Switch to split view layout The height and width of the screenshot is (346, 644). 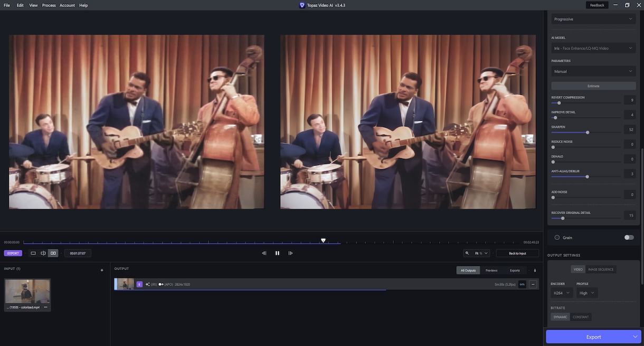[x=43, y=253]
